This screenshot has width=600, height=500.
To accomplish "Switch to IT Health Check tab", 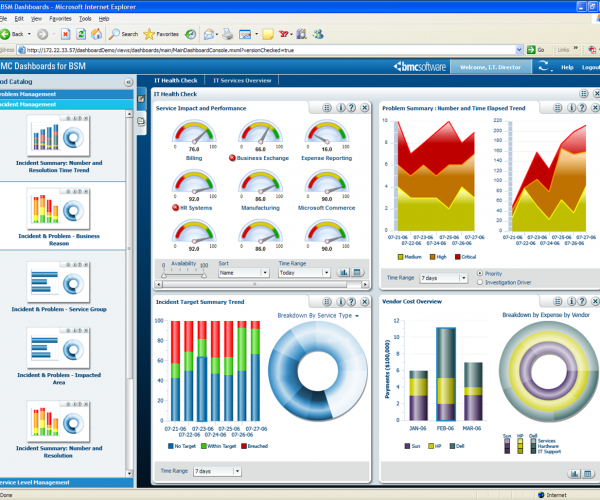I will (176, 80).
